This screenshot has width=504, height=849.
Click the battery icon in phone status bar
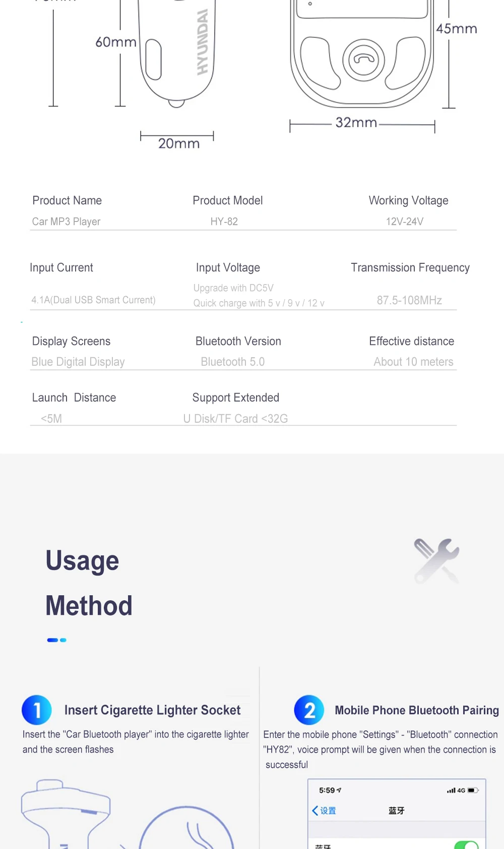[x=473, y=790]
